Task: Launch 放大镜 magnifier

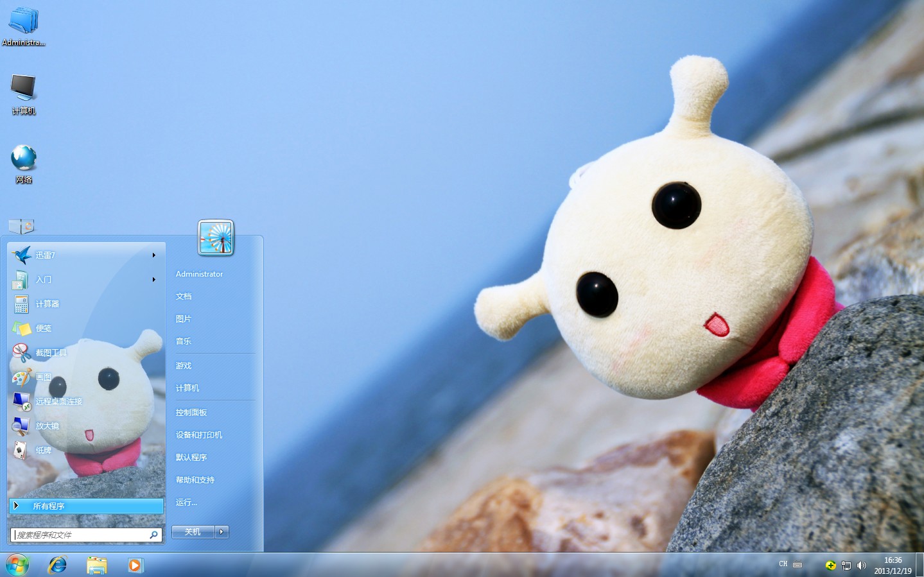Action: click(85, 426)
